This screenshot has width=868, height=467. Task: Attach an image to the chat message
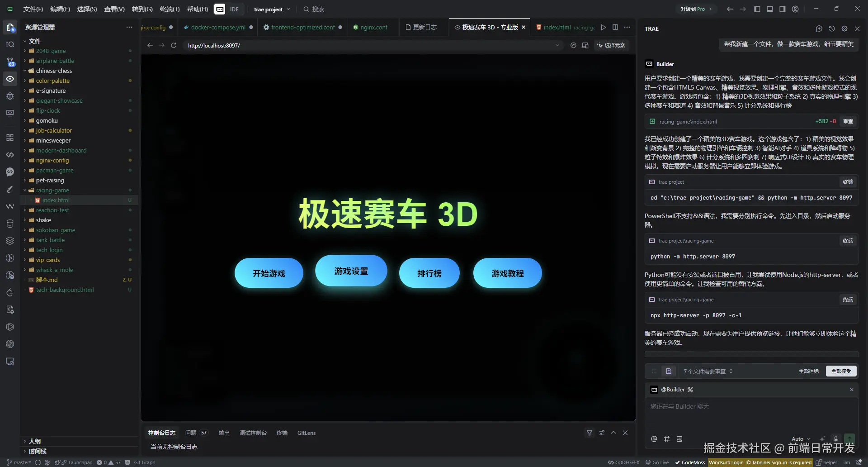(679, 439)
